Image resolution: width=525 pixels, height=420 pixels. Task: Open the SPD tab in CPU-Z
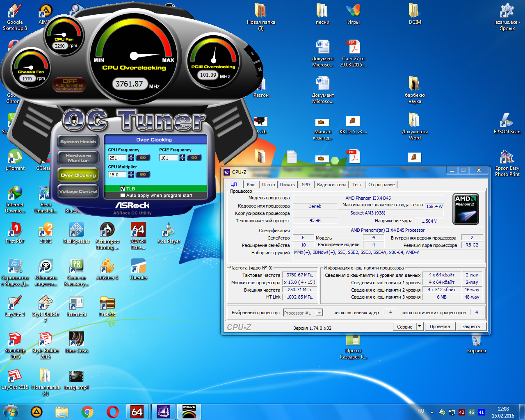pos(306,185)
